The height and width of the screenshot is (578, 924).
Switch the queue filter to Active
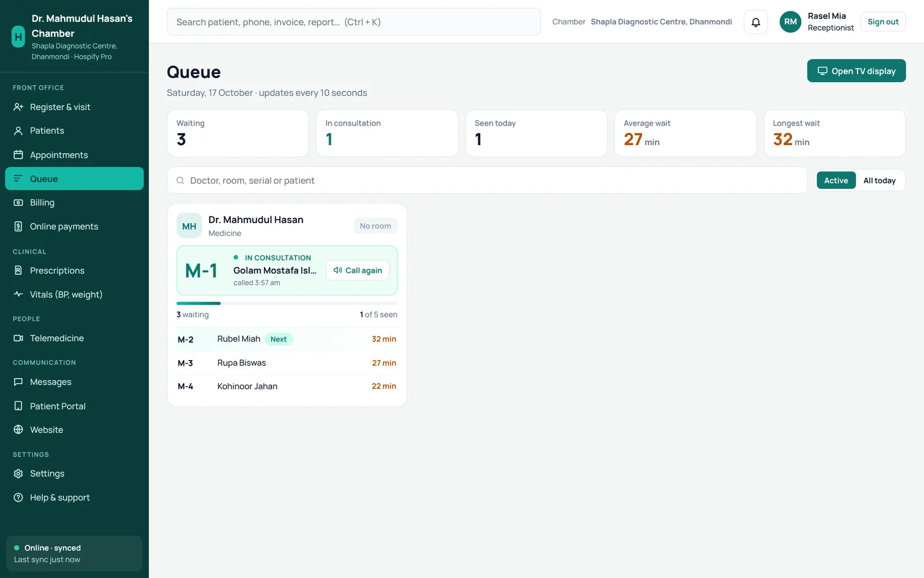[x=836, y=180]
